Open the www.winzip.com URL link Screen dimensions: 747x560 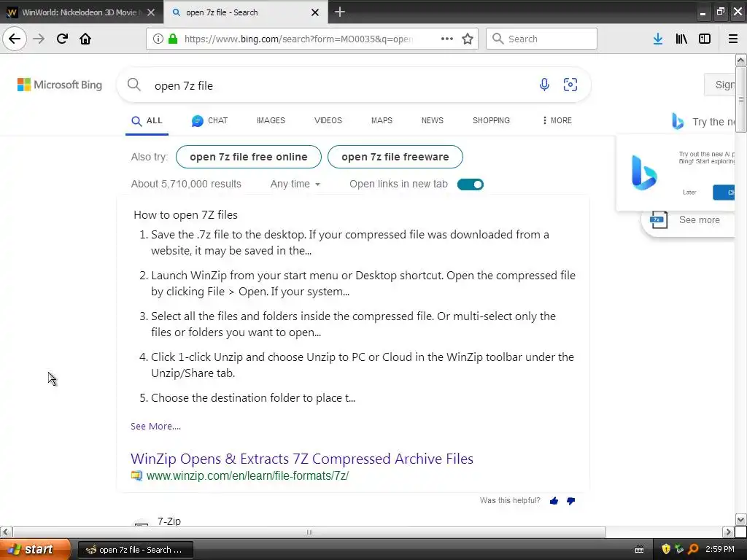247,475
